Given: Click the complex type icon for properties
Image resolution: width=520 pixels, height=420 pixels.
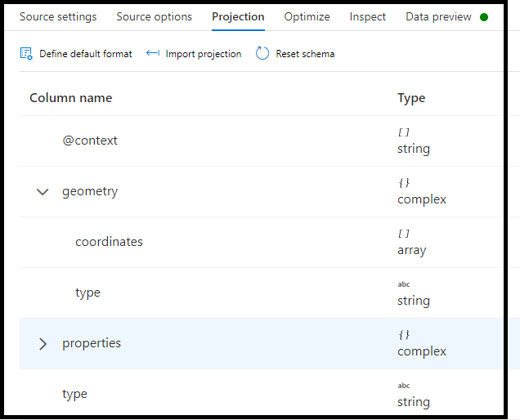Looking at the screenshot, I should (x=404, y=335).
